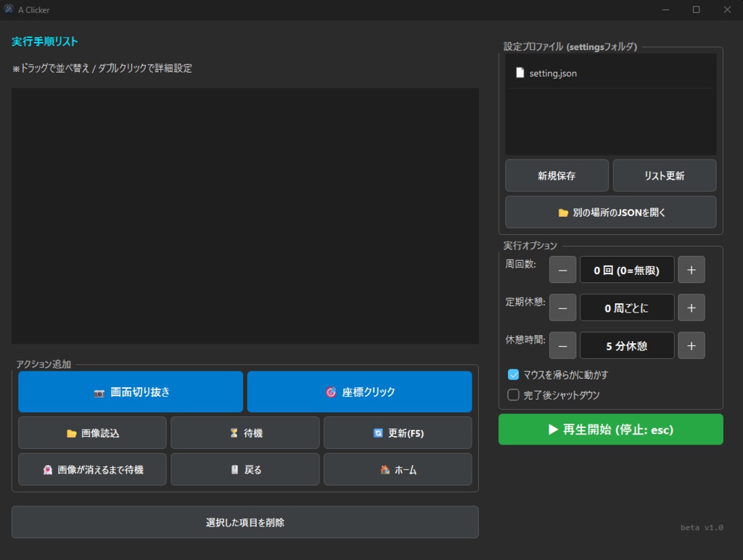Increase 定期休憩 periodic break with plus button

(x=691, y=308)
